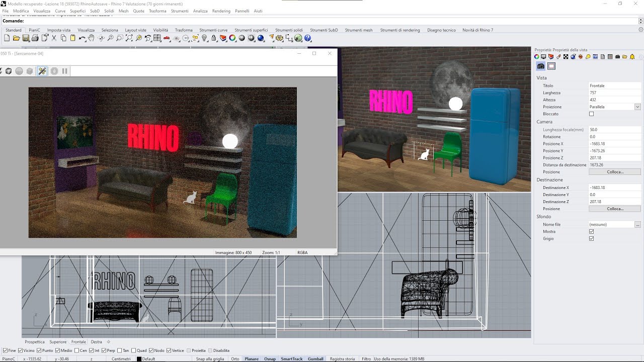Click the color wheel icon in the Standard toolbar
Screen dimensions: 644x362
tap(232, 38)
